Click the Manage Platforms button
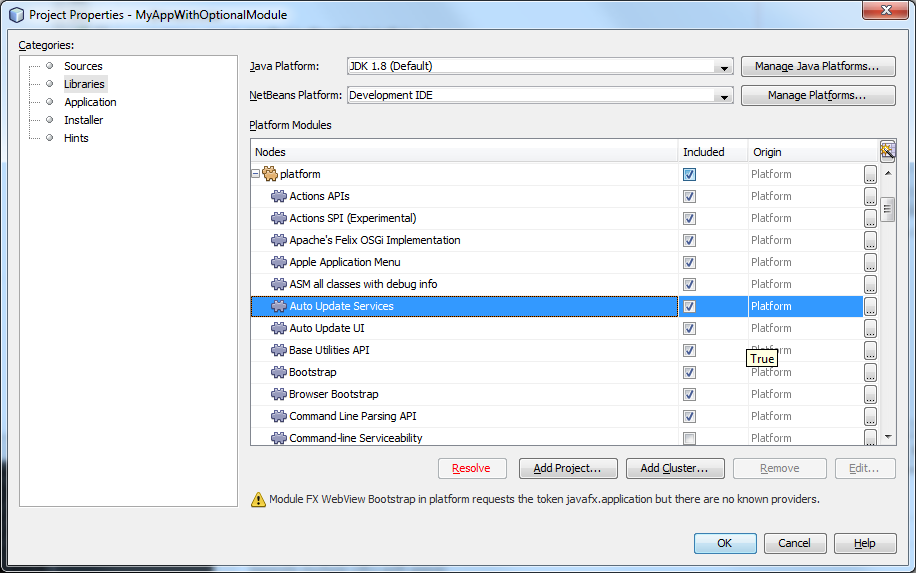916x573 pixels. click(818, 95)
